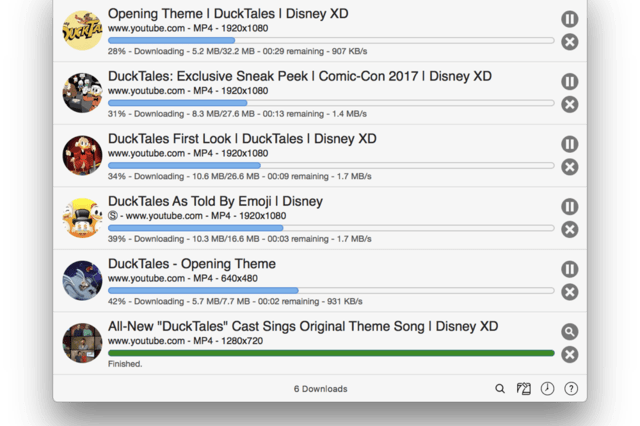The height and width of the screenshot is (426, 640).
Task: Click the '6 Downloads' counter label
Action: 320,389
